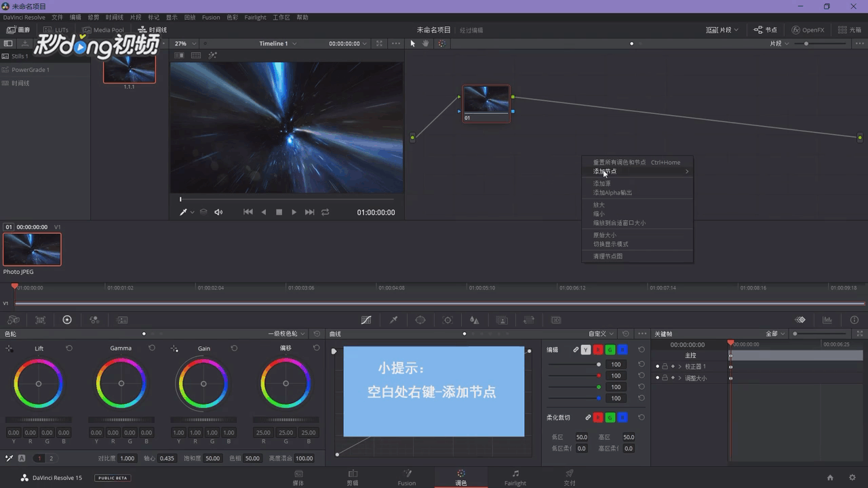The image size is (868, 488).
Task: Toggle red channel in curve edit row
Action: 598,350
